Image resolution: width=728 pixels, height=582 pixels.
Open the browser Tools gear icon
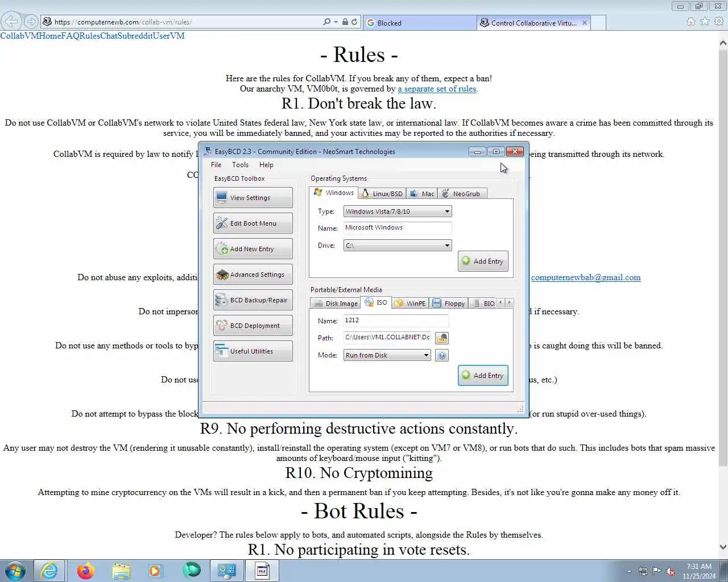(x=719, y=22)
